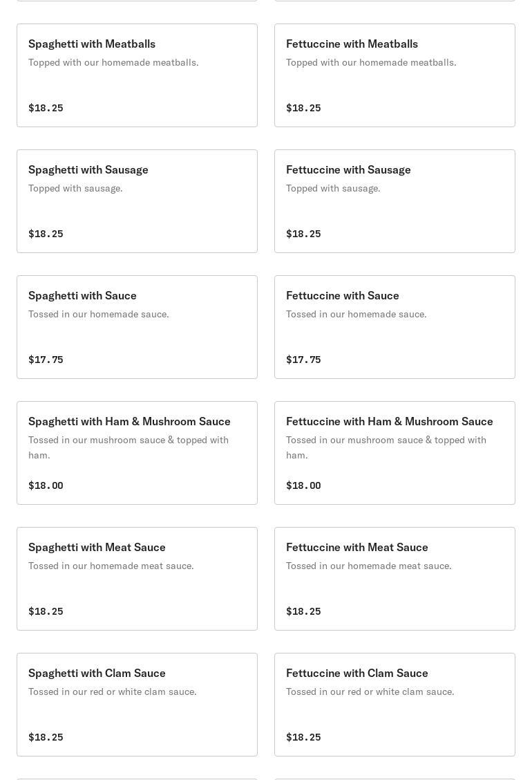
Task: Click the $17.75 price under Spaghetti with Sauce
Action: pos(46,360)
